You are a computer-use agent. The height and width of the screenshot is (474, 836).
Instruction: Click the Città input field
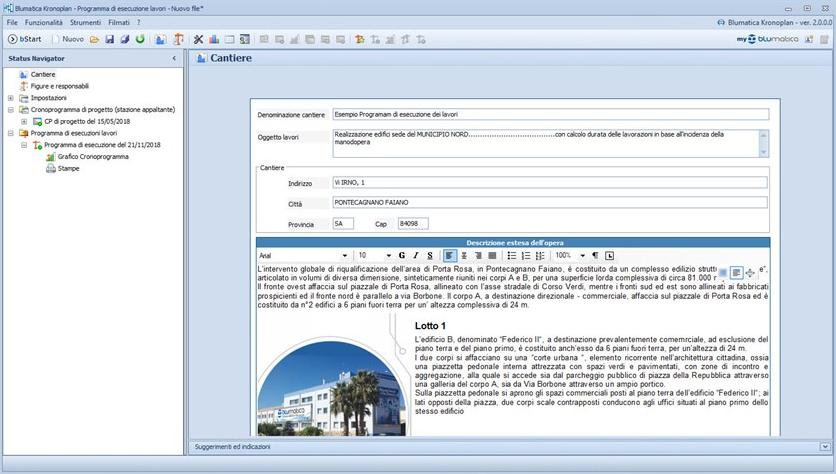pos(548,203)
